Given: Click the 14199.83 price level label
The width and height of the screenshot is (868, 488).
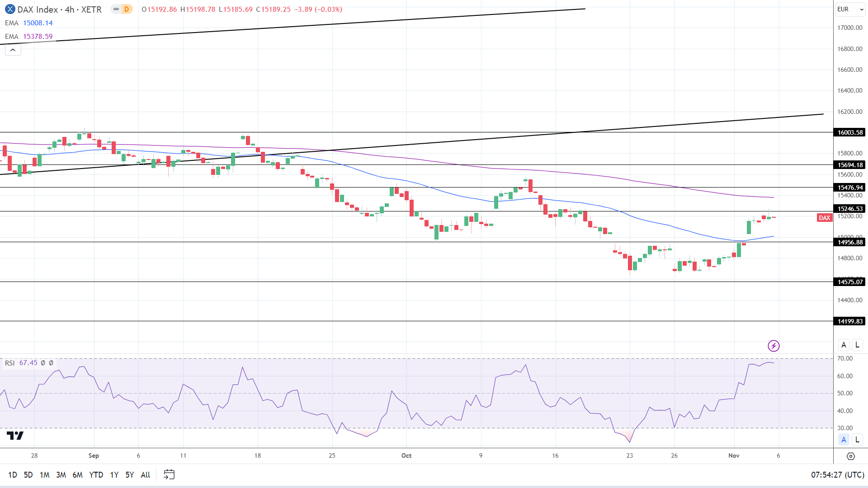Looking at the screenshot, I should tap(849, 321).
